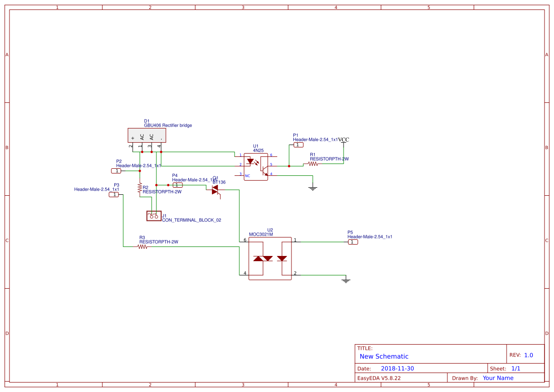Click the 'New Schematic' title text
Viewport: 554px width, 392px height.
click(x=384, y=356)
